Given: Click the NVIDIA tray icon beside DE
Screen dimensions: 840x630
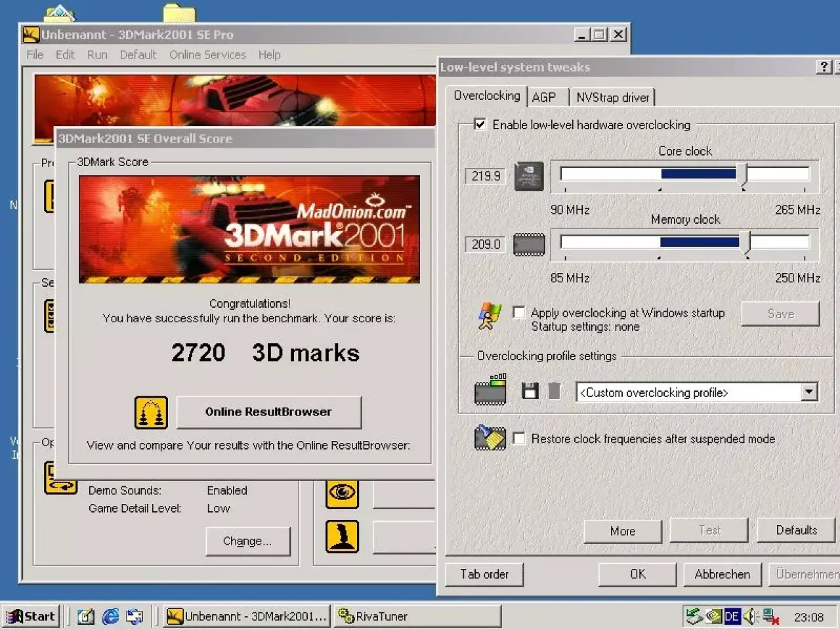Looking at the screenshot, I should click(x=714, y=616).
